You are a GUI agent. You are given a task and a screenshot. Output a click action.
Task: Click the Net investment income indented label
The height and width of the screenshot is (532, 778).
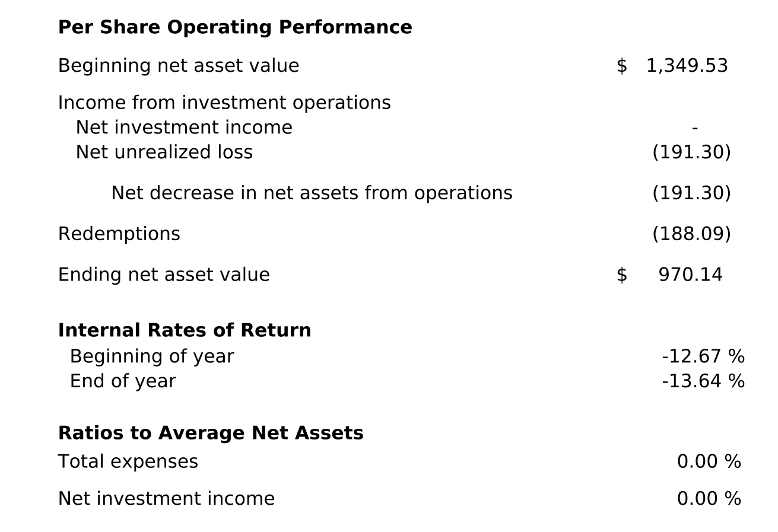point(184,128)
